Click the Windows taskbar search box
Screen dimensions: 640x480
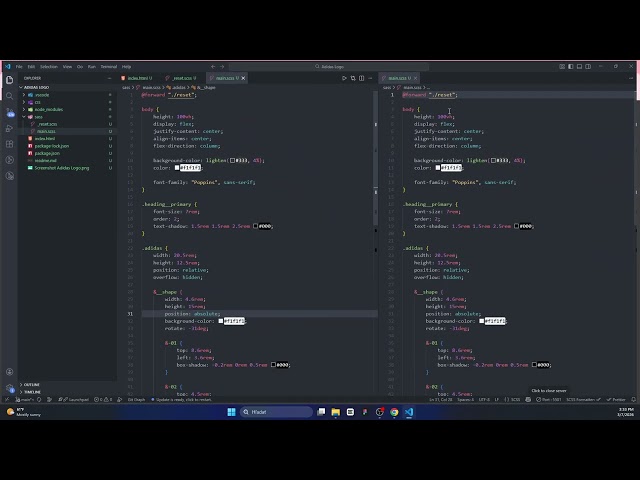(276, 412)
